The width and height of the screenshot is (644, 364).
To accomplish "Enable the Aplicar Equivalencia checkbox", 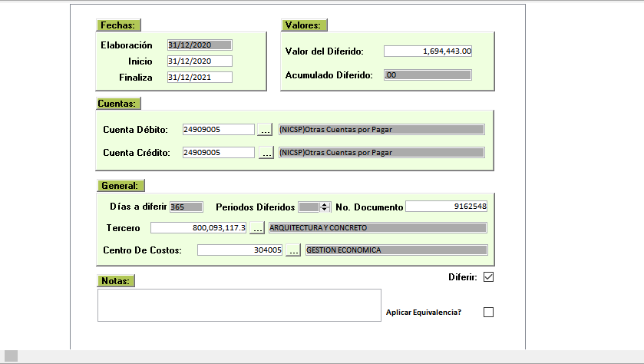I will 488,312.
